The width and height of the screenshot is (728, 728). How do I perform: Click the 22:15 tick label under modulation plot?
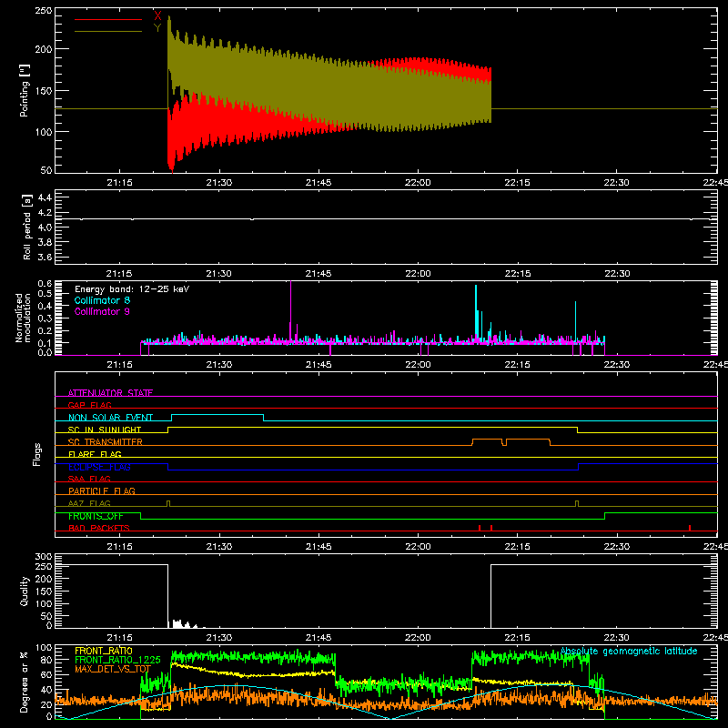[517, 365]
